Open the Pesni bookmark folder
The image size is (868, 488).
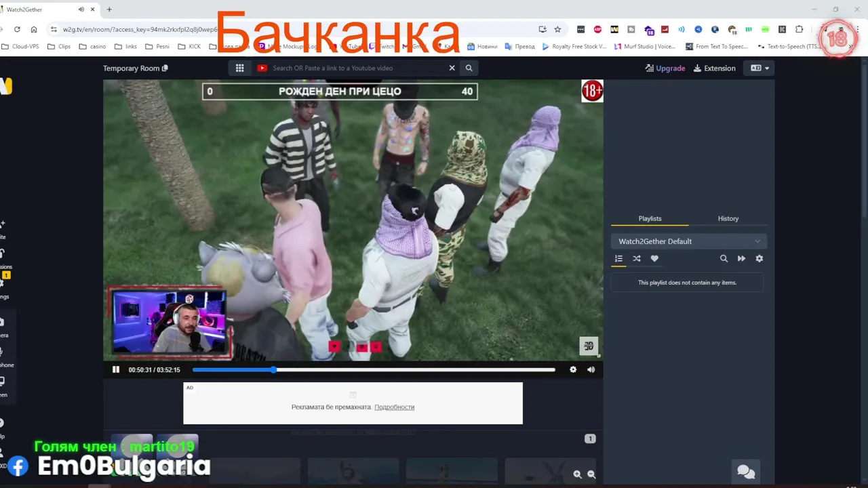(157, 47)
